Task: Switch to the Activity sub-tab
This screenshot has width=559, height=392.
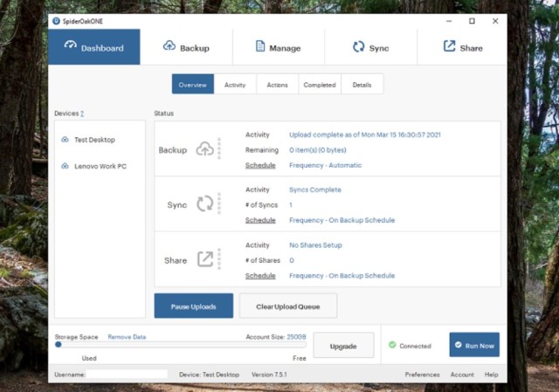Action: pyautogui.click(x=235, y=85)
